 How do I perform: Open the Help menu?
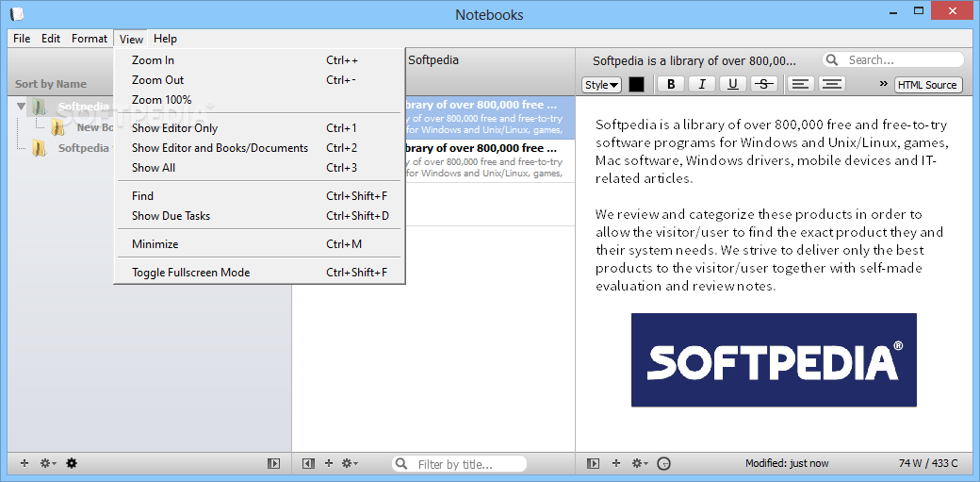(165, 38)
